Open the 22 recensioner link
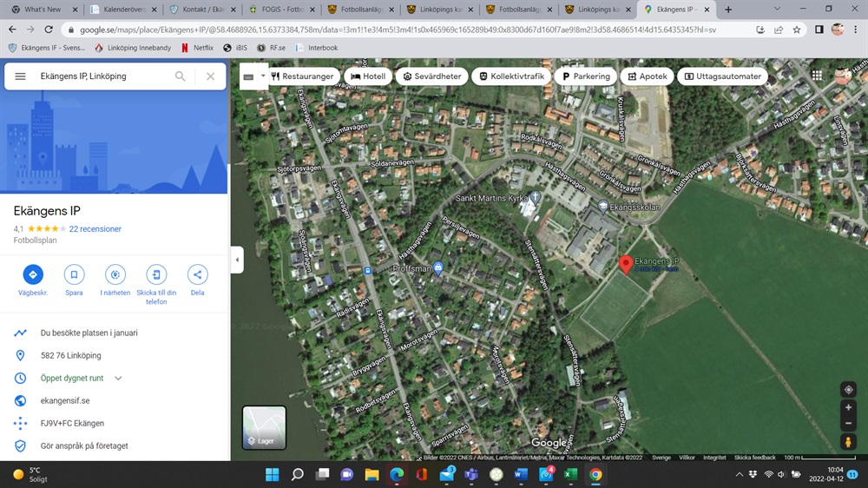The image size is (868, 488). point(95,228)
